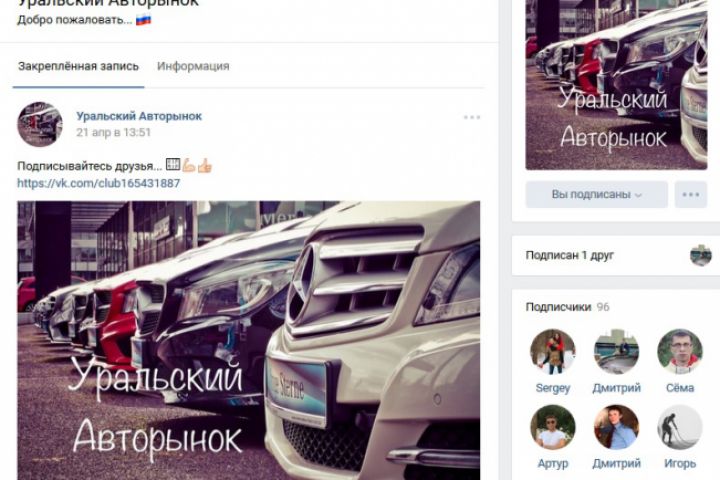The image size is (720, 480).
Task: Open the group cover photo in the sidebar
Action: [x=616, y=85]
